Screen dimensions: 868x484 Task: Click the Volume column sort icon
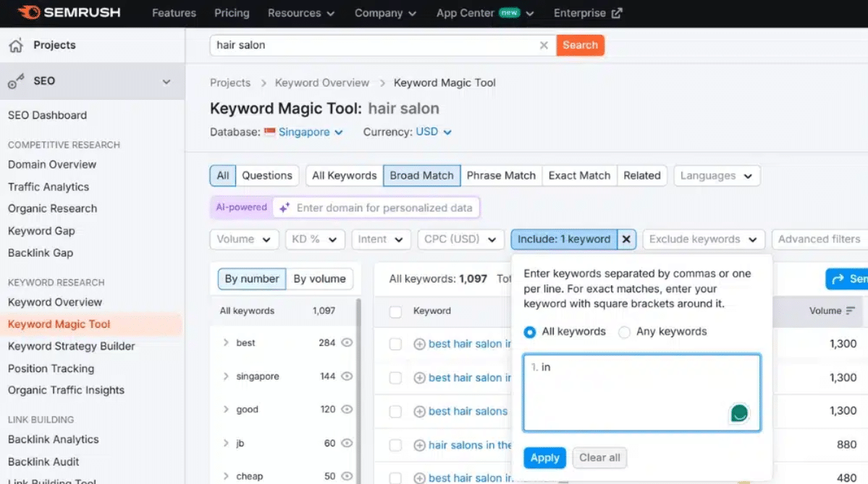pyautogui.click(x=851, y=311)
